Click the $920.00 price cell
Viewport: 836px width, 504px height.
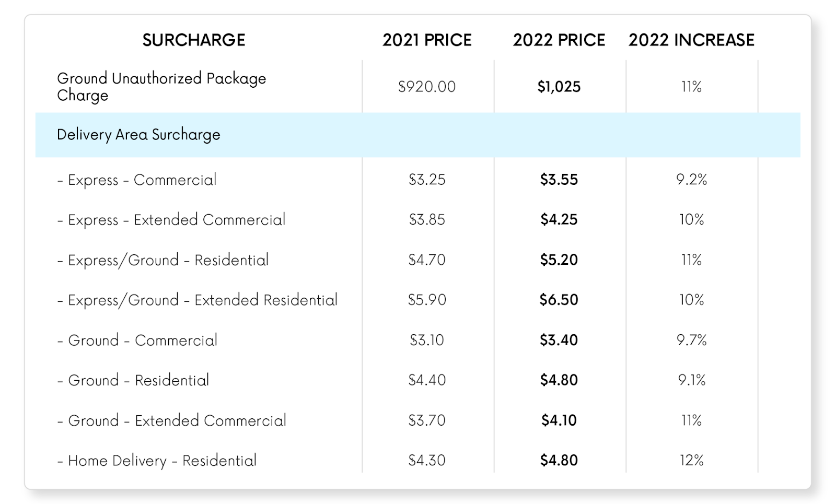tap(427, 87)
